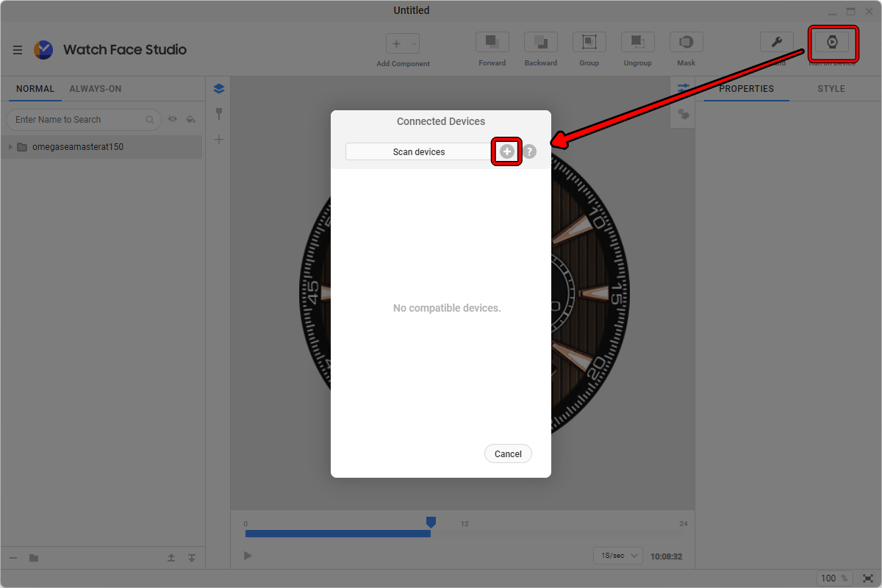The height and width of the screenshot is (588, 882).
Task: Switch to the ALWAYS-ON tab
Action: 96,89
